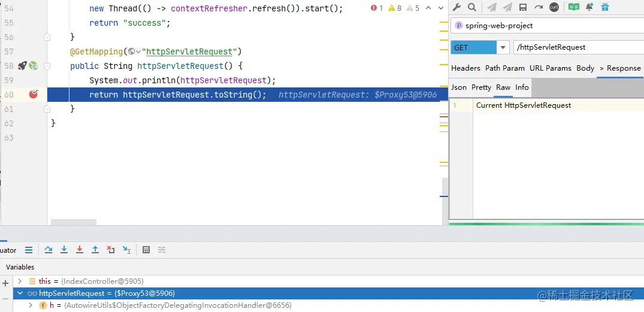
Task: Click the 'Current HttpServletRequest' response text
Action: [523, 105]
